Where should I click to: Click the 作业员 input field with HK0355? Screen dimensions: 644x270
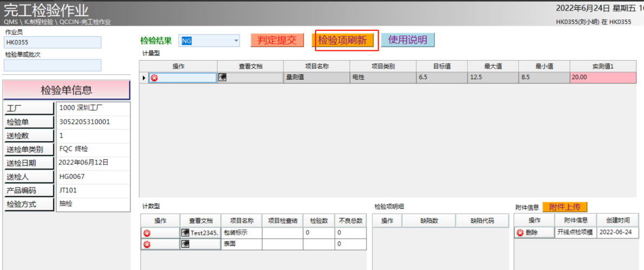pyautogui.click(x=52, y=42)
